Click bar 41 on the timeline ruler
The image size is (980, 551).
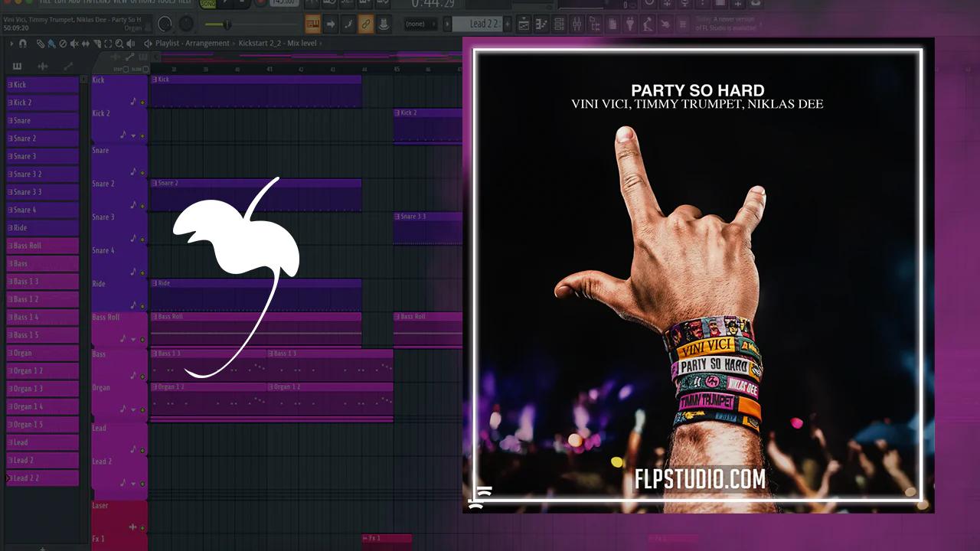tap(269, 70)
